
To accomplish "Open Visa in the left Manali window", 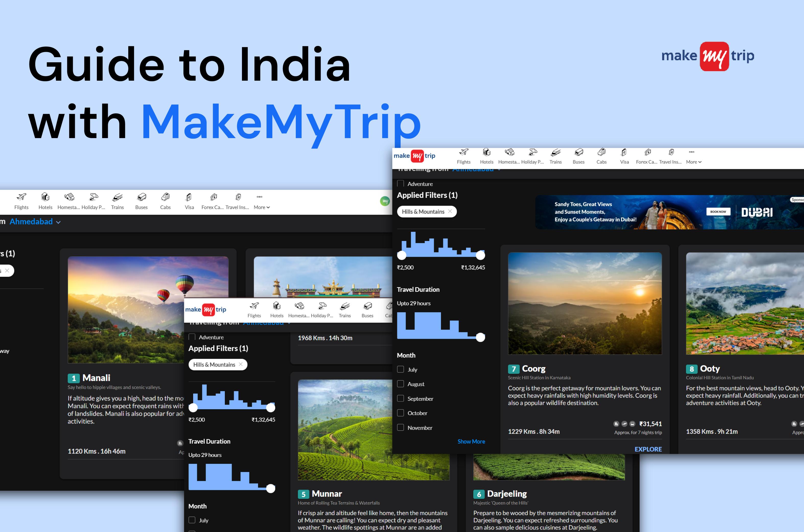I will tap(189, 201).
